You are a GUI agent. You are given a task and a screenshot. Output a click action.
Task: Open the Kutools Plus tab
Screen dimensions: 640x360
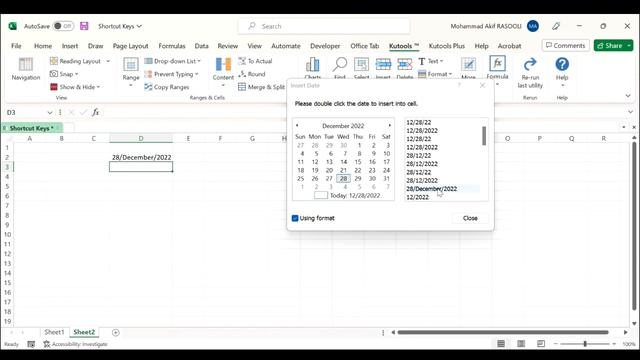[447, 46]
